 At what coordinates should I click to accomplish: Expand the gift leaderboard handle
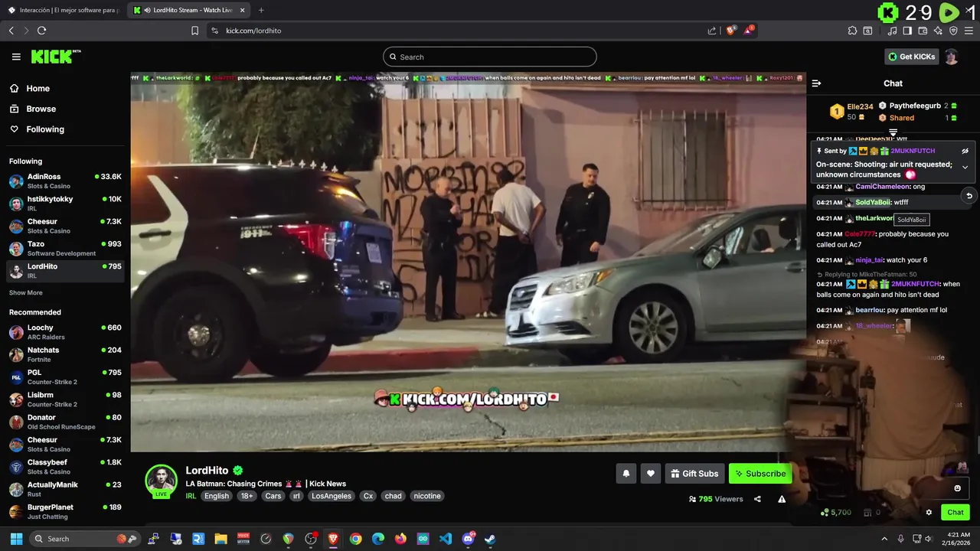[893, 133]
